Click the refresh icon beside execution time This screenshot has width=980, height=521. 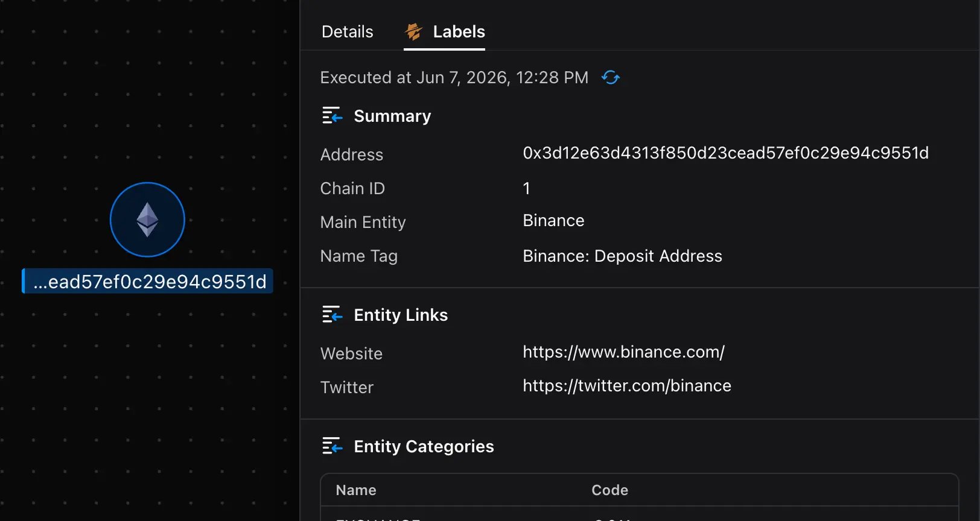point(611,78)
